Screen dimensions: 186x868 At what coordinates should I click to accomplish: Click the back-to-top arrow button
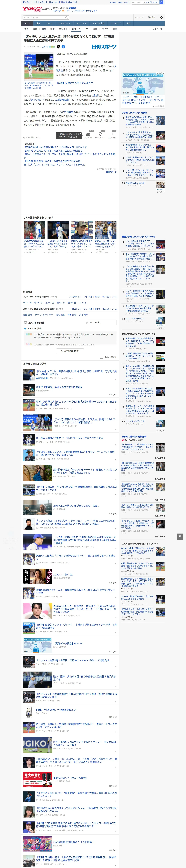click(x=180, y=537)
